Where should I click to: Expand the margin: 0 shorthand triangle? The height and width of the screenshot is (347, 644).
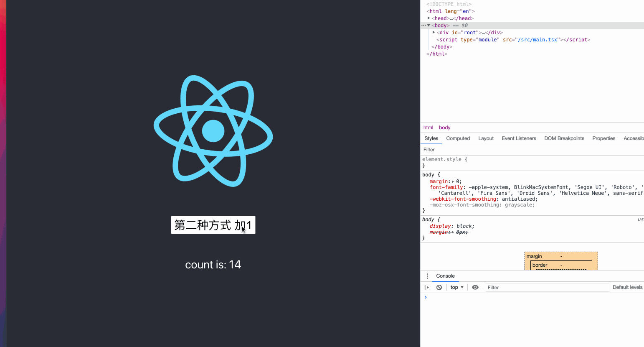[453, 181]
